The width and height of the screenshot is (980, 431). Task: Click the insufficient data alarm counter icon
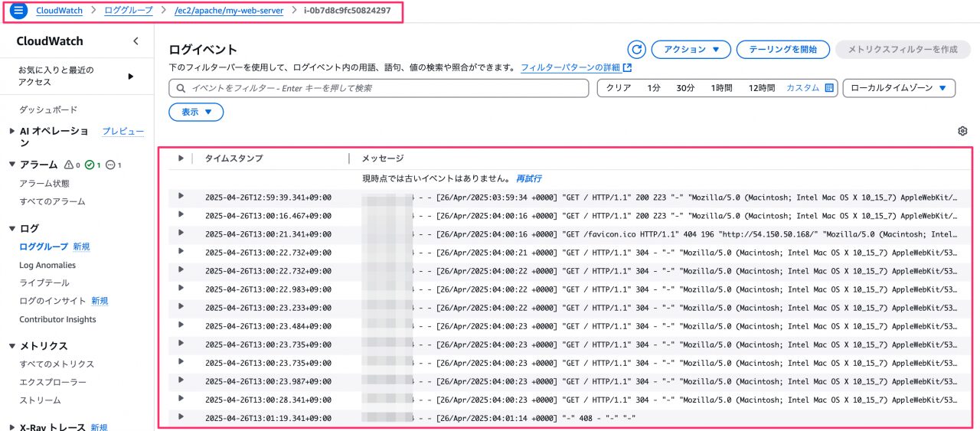tap(113, 165)
